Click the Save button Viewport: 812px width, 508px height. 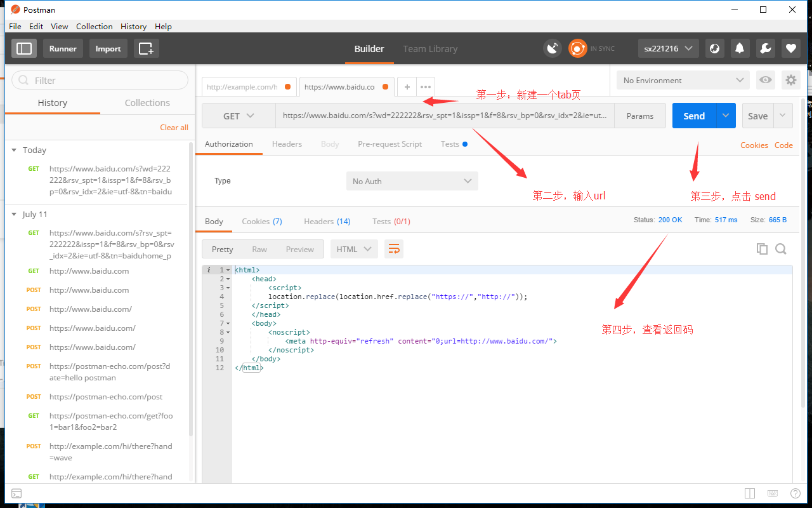click(758, 116)
